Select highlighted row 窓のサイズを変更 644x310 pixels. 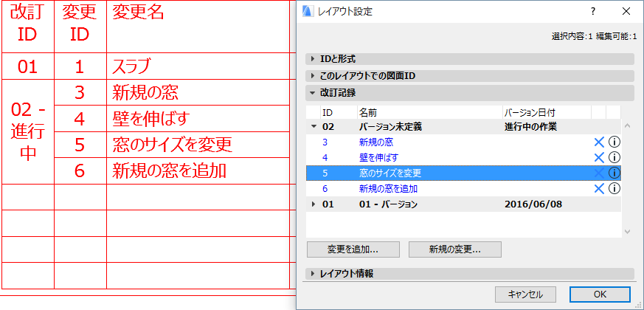pos(463,173)
